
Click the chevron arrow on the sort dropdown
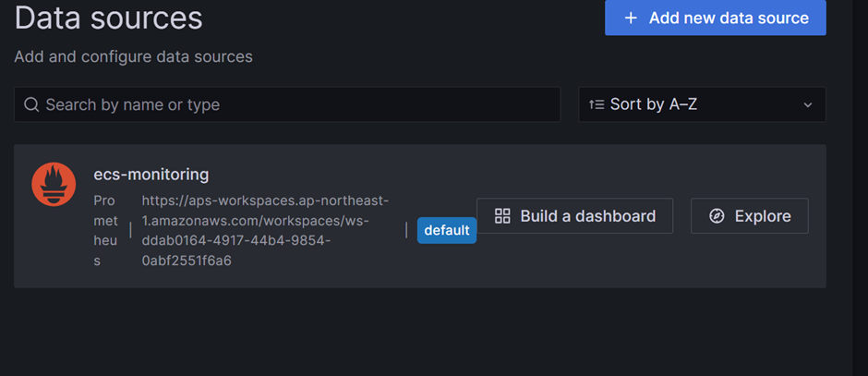pos(808,104)
